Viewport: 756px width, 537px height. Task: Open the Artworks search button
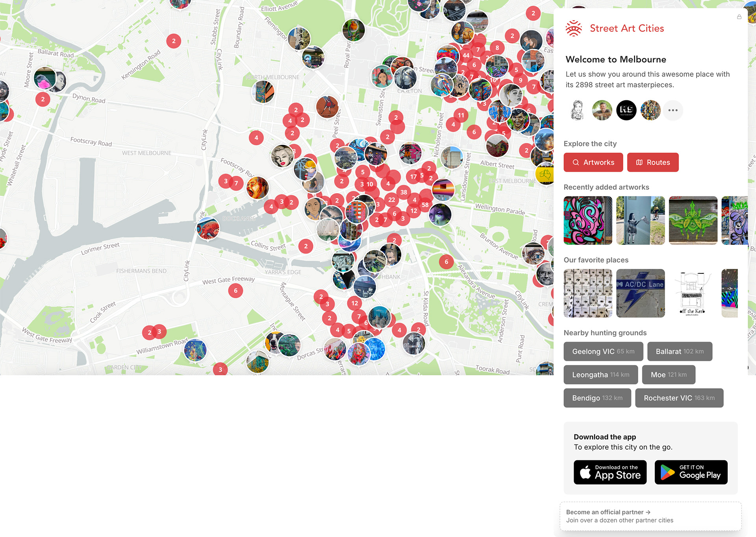coord(593,162)
